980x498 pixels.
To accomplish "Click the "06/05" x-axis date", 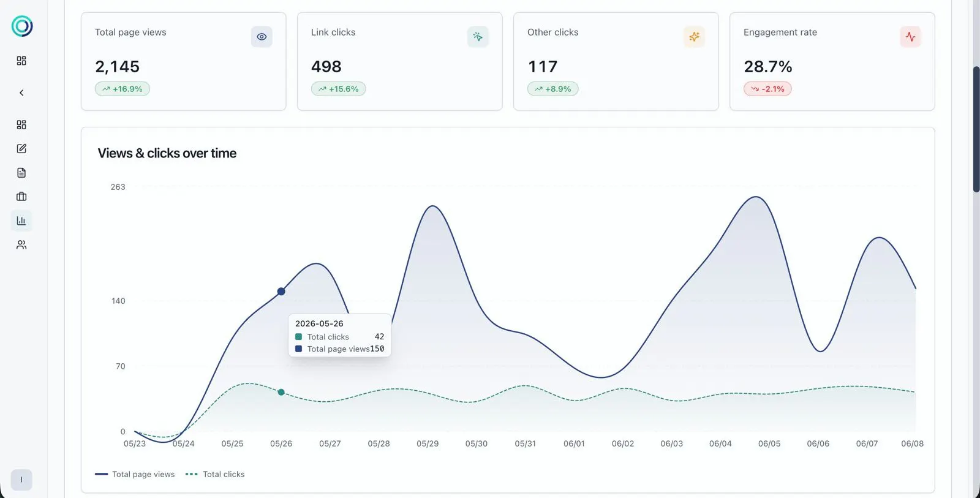I will coord(769,443).
